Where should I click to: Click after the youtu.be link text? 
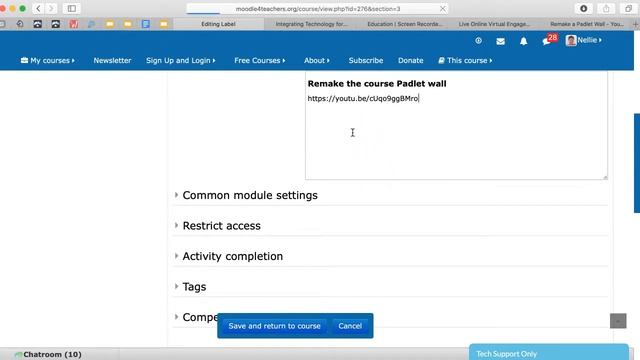point(420,98)
